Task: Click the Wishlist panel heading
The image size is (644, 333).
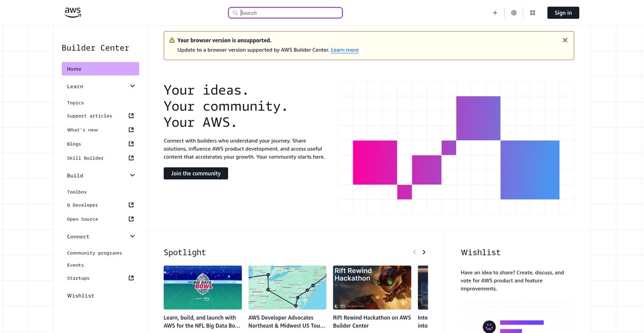Action: point(481,252)
